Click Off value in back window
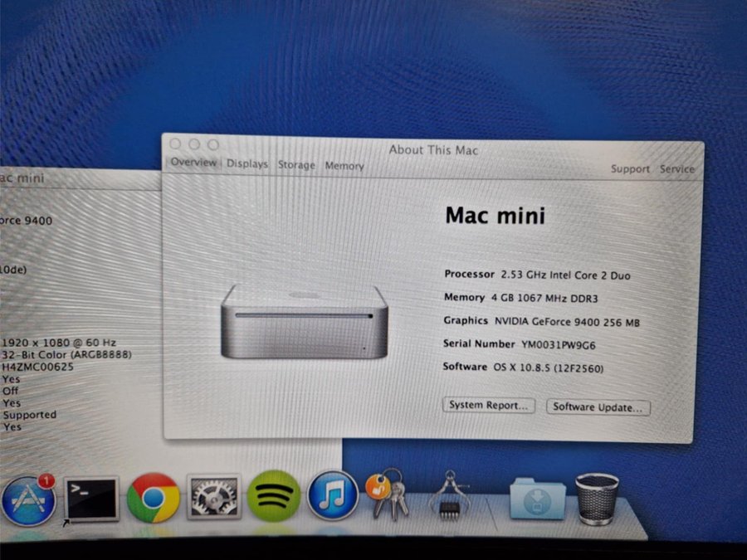Image resolution: width=747 pixels, height=560 pixels. [x=10, y=391]
